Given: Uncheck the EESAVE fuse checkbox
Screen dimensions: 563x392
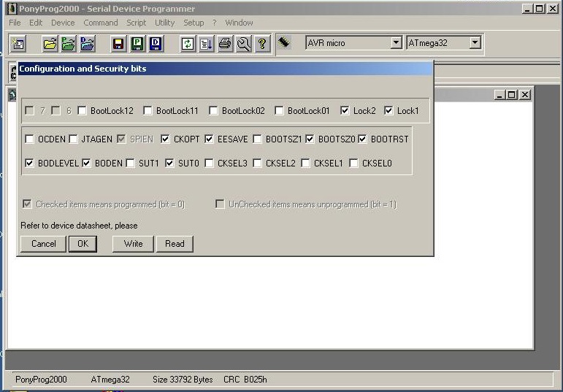Looking at the screenshot, I should 209,139.
